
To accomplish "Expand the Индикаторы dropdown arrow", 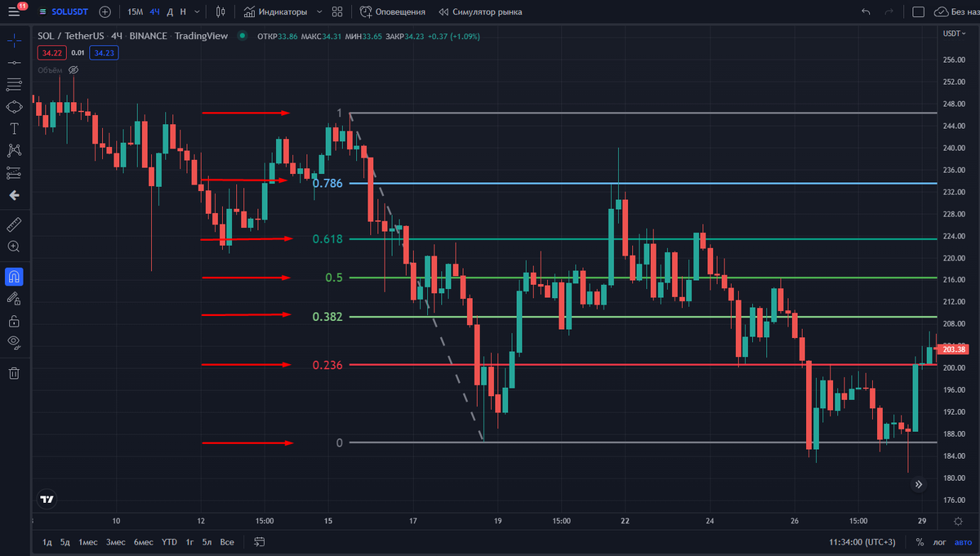I will pos(318,11).
